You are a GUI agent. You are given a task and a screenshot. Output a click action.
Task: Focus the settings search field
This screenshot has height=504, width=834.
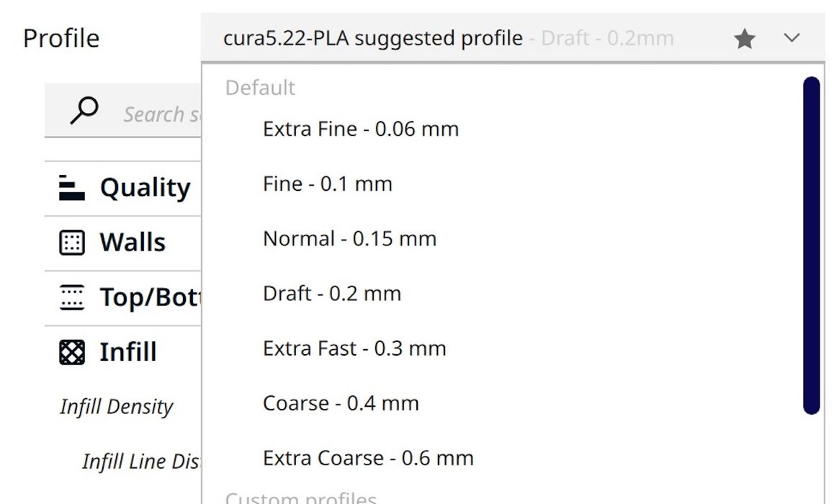[x=158, y=114]
